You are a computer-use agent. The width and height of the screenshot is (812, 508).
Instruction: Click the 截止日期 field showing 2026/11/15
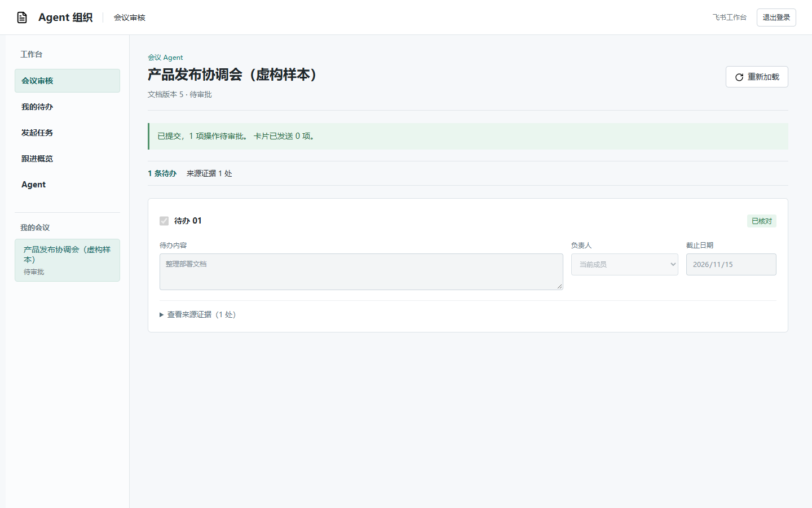click(731, 264)
